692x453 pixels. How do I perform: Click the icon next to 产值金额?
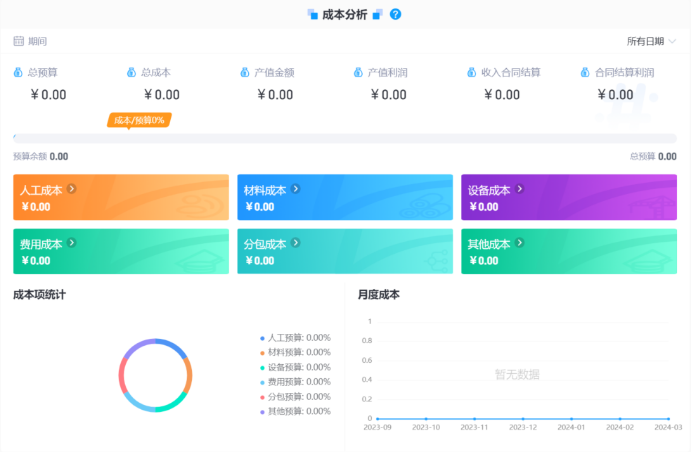click(245, 72)
